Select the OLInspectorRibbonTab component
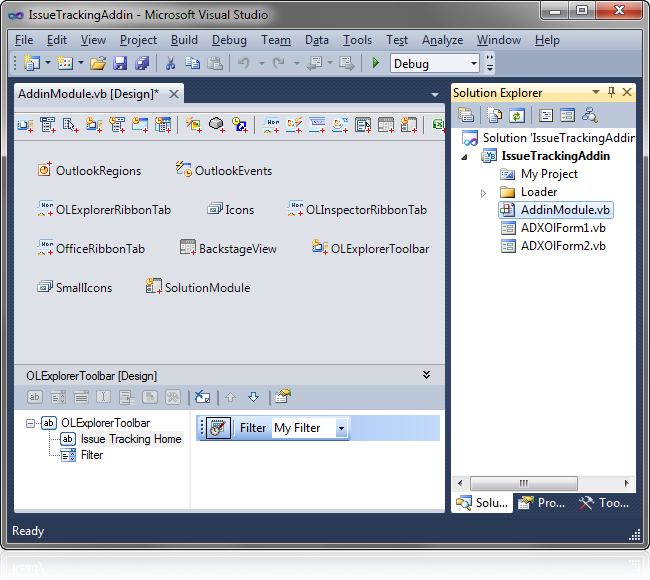This screenshot has height=580, width=650. point(357,209)
